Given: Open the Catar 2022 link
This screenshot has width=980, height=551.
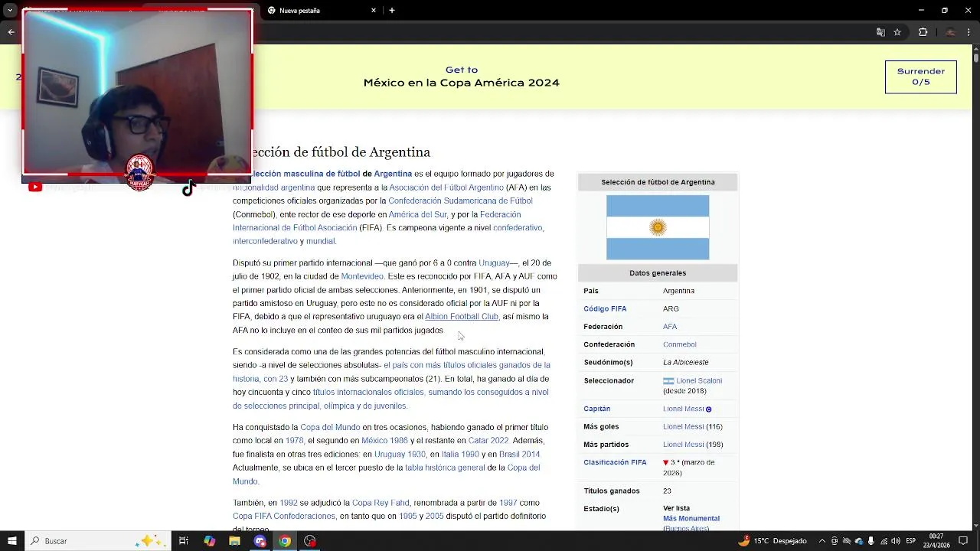Looking at the screenshot, I should (488, 442).
